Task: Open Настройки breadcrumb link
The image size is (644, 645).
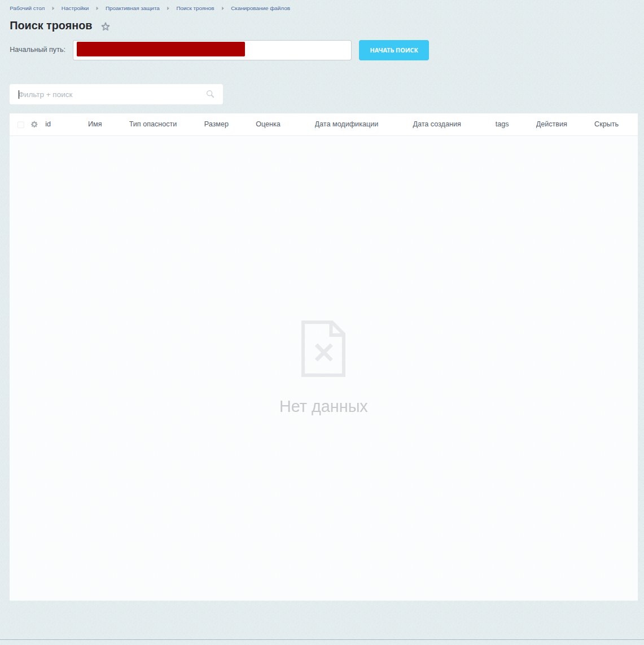Action: (x=75, y=8)
